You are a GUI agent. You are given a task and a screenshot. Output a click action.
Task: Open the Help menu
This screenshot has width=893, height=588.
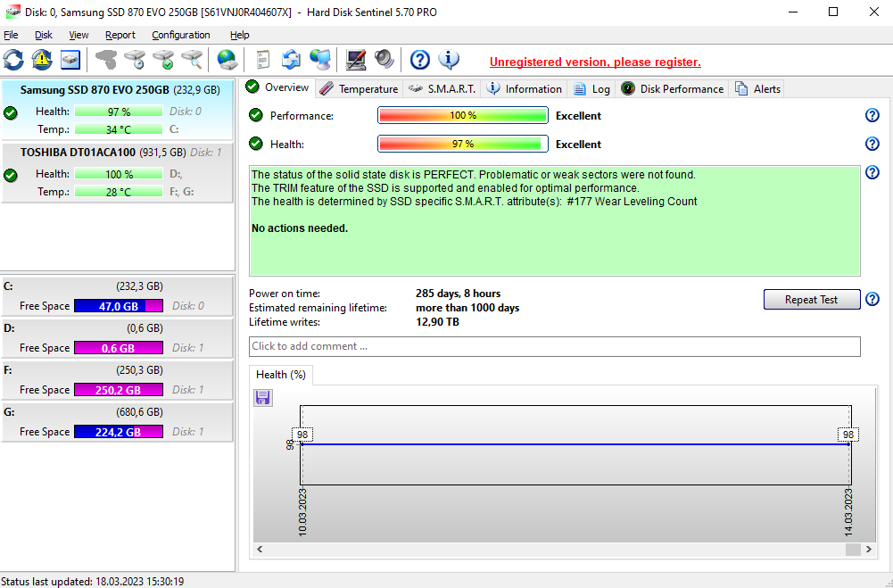pyautogui.click(x=240, y=35)
